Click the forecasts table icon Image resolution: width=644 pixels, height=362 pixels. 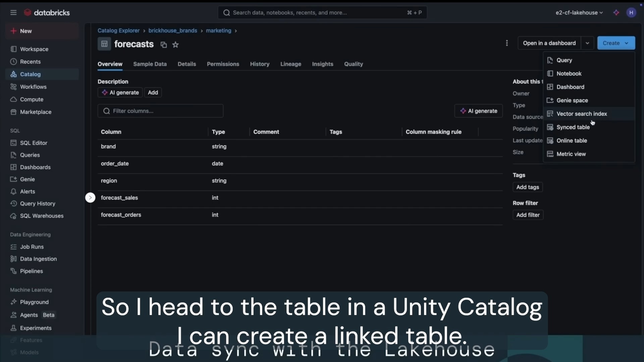[x=104, y=44]
